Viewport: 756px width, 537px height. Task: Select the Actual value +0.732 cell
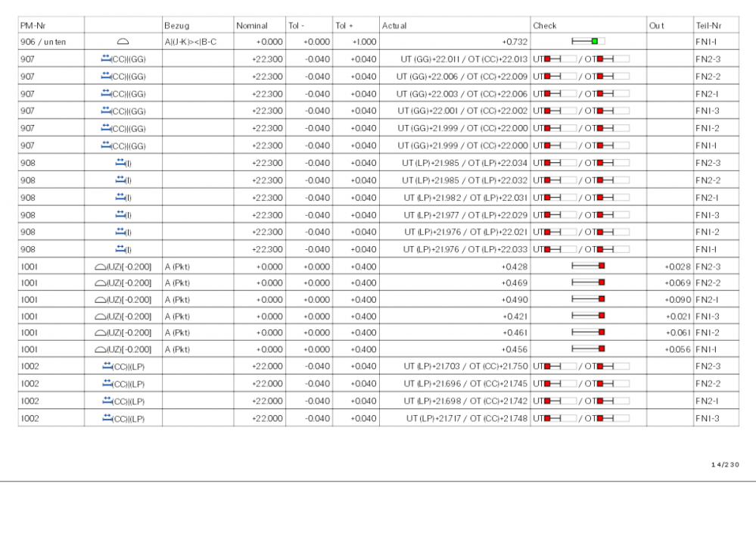coord(515,42)
